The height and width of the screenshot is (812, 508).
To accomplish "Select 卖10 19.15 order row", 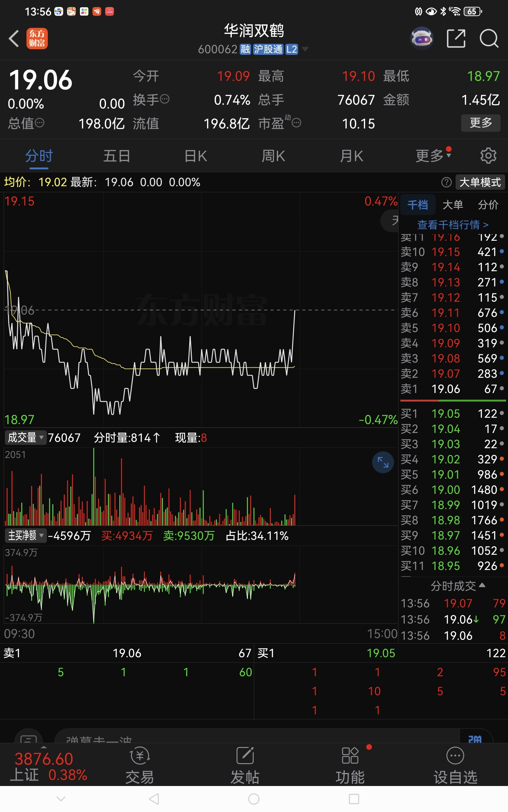I will (452, 252).
